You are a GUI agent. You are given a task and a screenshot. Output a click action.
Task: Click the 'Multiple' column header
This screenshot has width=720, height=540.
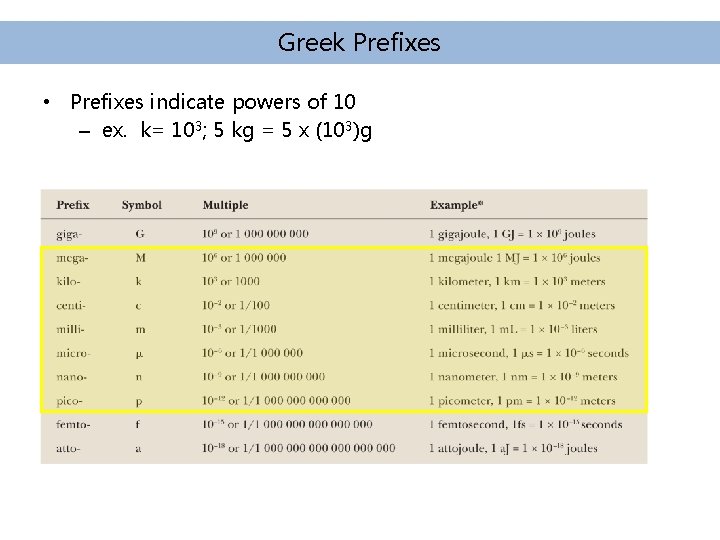pos(225,205)
